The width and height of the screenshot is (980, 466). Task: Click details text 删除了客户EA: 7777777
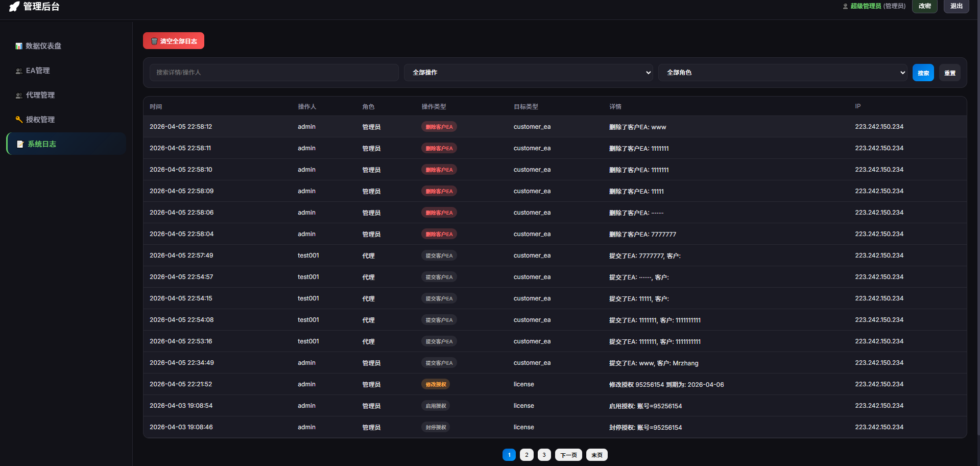[642, 235]
